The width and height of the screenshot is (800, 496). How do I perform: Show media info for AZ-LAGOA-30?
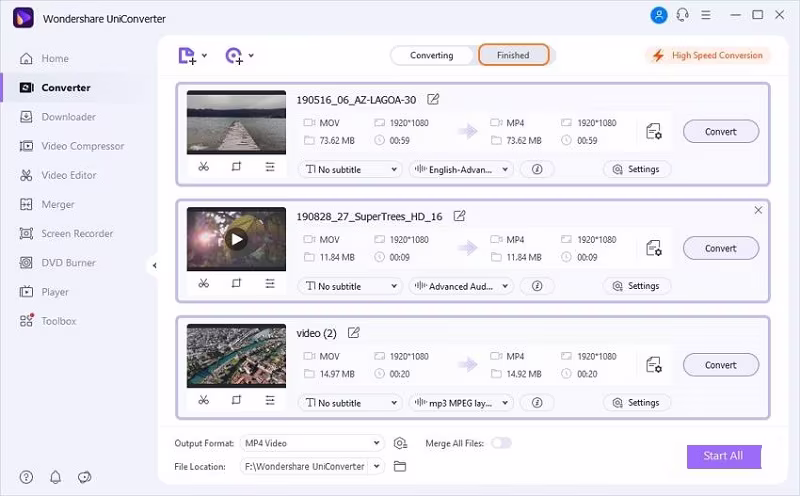[537, 169]
